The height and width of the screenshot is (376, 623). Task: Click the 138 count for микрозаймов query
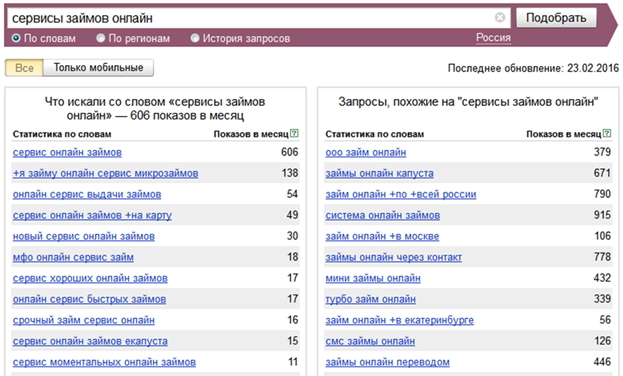click(x=290, y=173)
